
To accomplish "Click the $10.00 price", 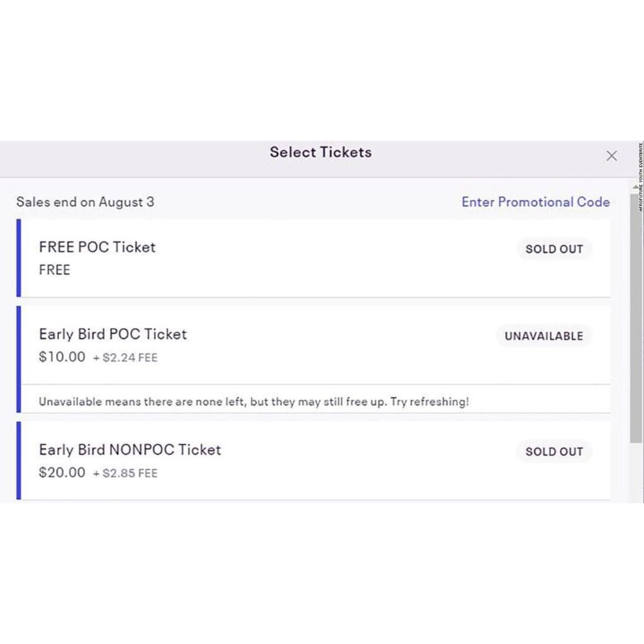I will pyautogui.click(x=62, y=357).
